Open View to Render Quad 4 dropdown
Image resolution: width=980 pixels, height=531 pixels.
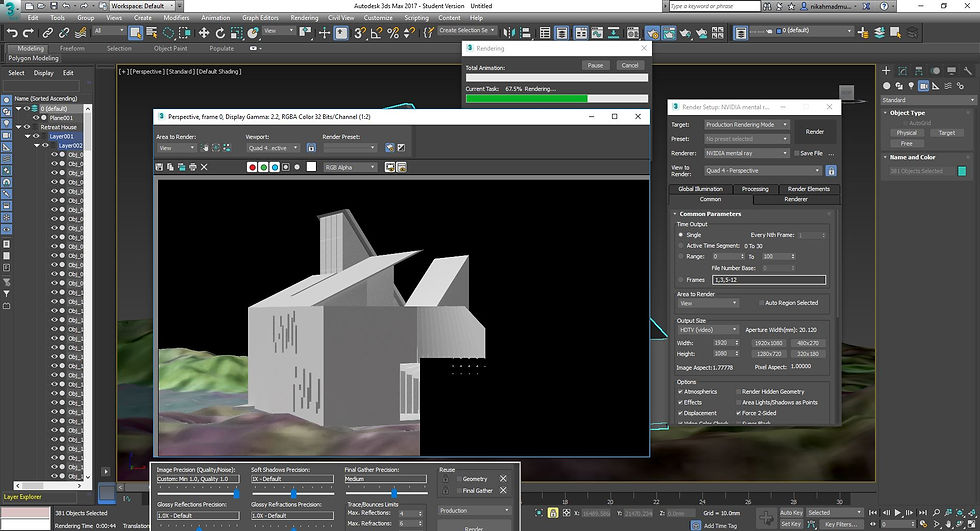762,171
